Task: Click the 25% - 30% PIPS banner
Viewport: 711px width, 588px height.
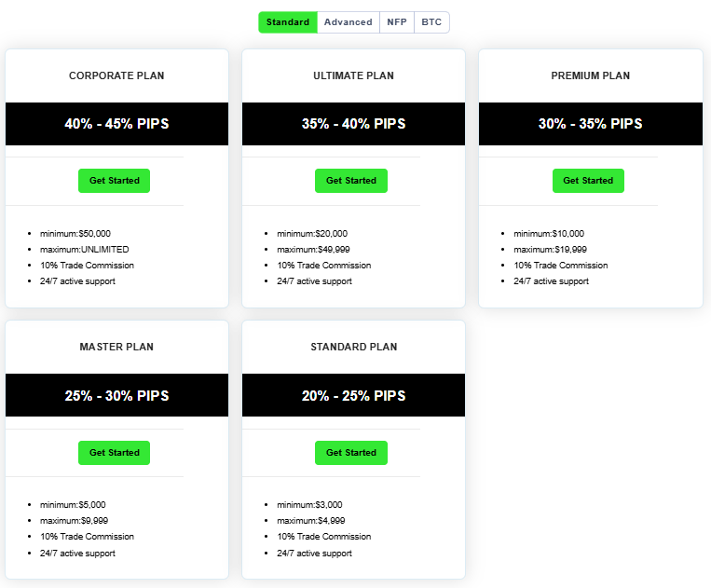Action: (116, 395)
